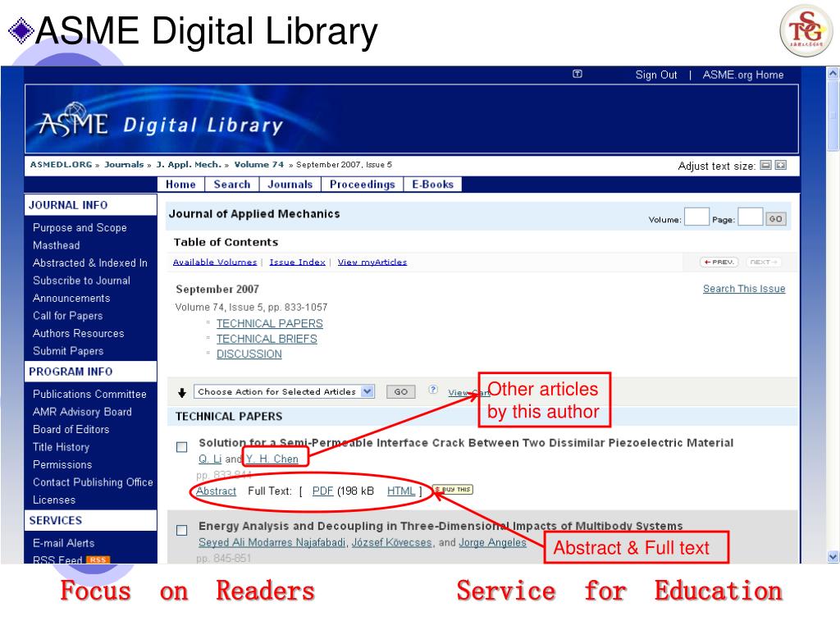Click the text-size icon next to Sign Out
Image resolution: width=840 pixels, height=630 pixels.
pos(577,74)
